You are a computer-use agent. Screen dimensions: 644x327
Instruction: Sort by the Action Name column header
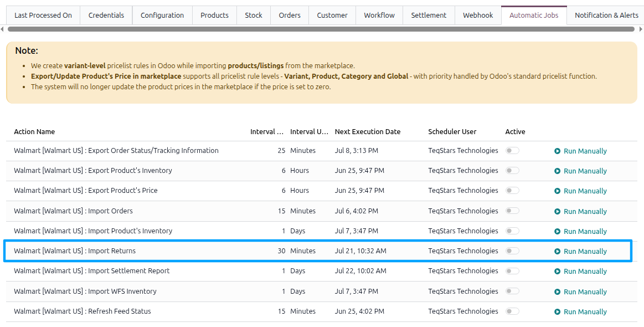[34, 131]
